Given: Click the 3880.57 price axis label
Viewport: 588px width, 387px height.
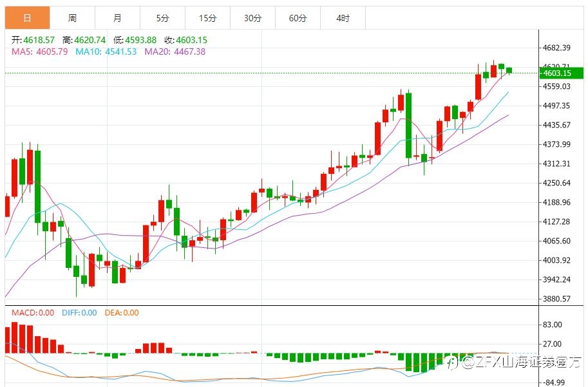Looking at the screenshot, I should pyautogui.click(x=556, y=299).
